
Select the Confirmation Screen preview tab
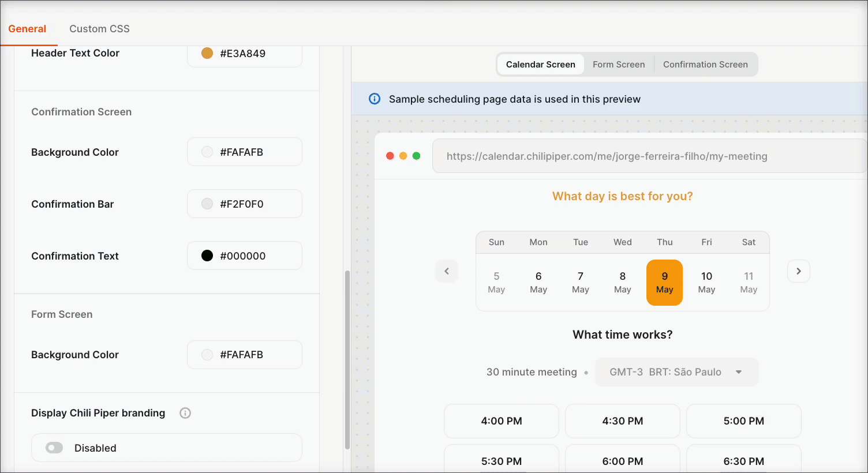[x=705, y=65]
